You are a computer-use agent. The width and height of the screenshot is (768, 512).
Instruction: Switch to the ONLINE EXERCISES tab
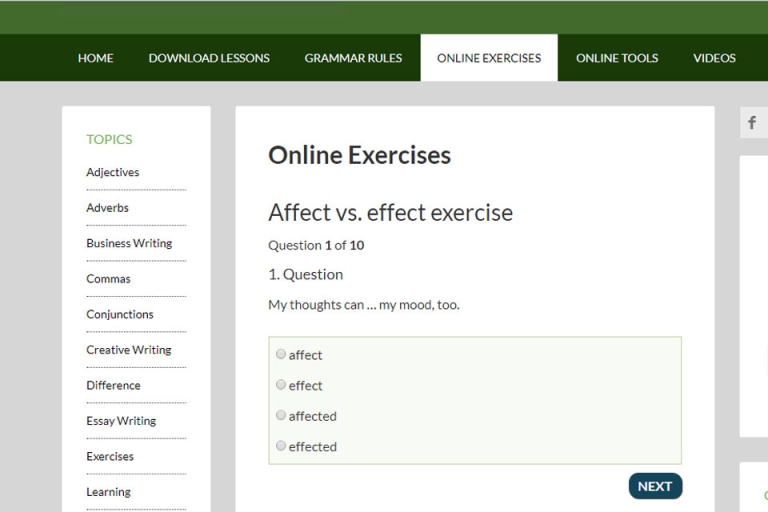coord(489,58)
